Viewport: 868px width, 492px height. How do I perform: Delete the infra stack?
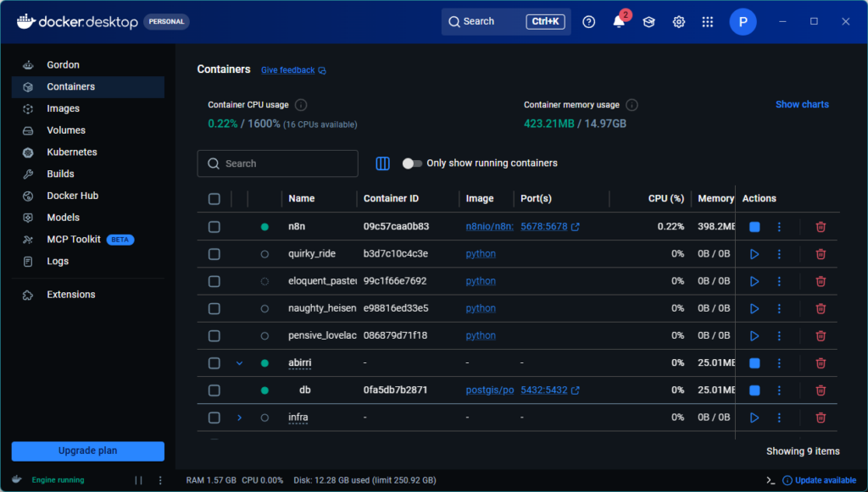[x=821, y=417]
